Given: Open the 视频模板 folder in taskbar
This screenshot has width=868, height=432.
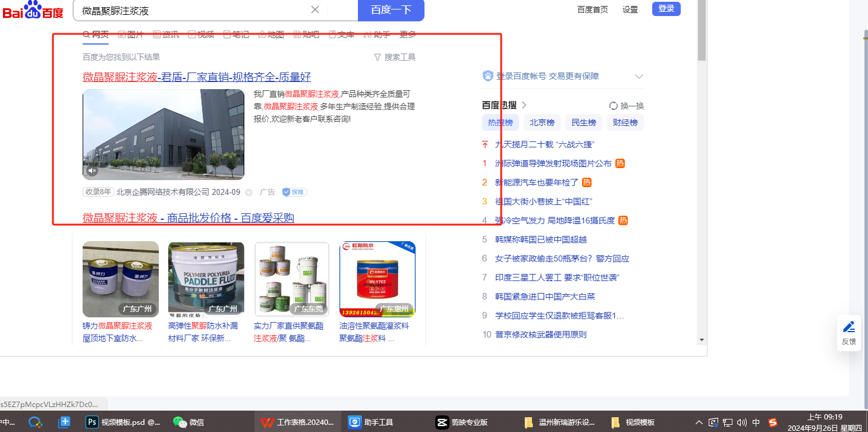Looking at the screenshot, I should (x=633, y=422).
